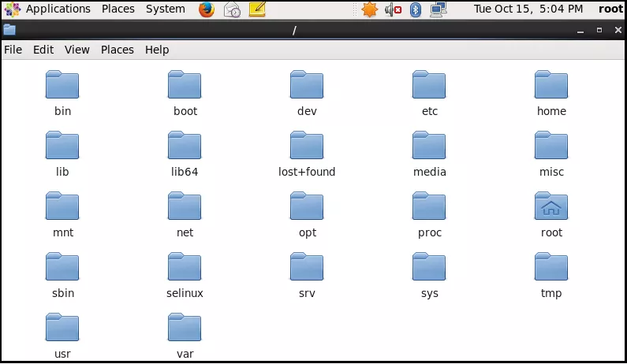Click the orange update notification icon
Image resolution: width=627 pixels, height=364 pixels.
pyautogui.click(x=369, y=9)
